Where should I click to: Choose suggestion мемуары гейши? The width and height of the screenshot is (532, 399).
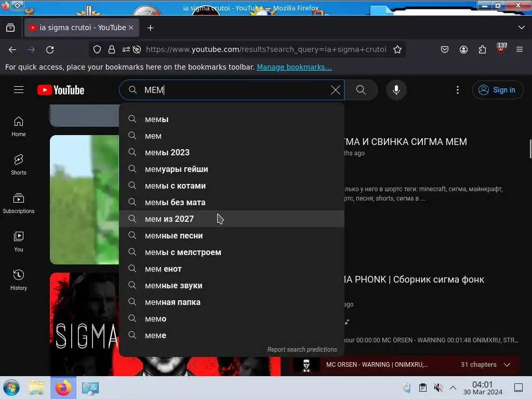(x=232, y=169)
